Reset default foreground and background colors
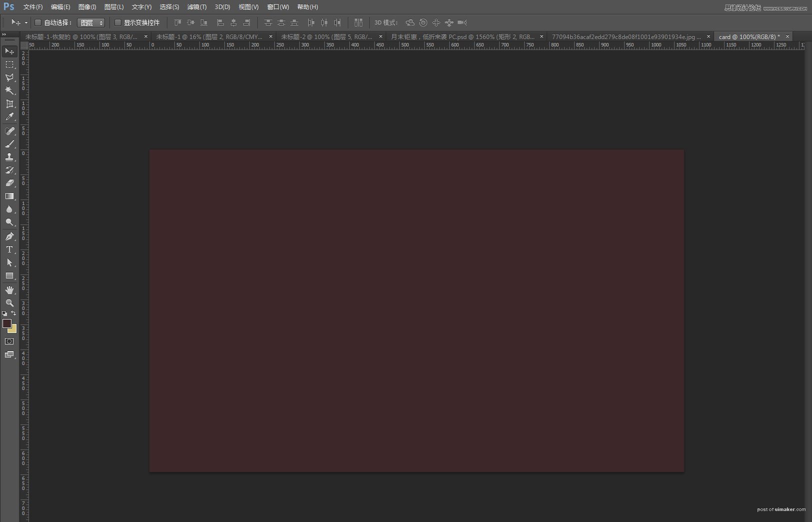 [4, 313]
